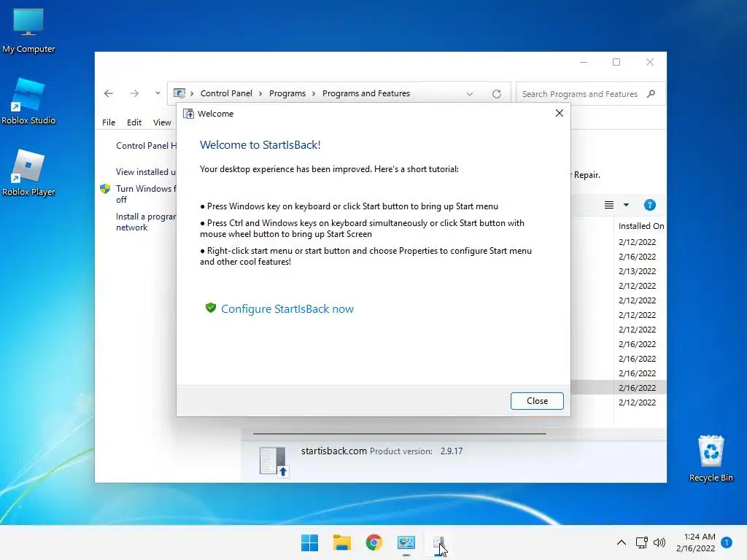Click Turn Windows features on or off

click(x=146, y=194)
